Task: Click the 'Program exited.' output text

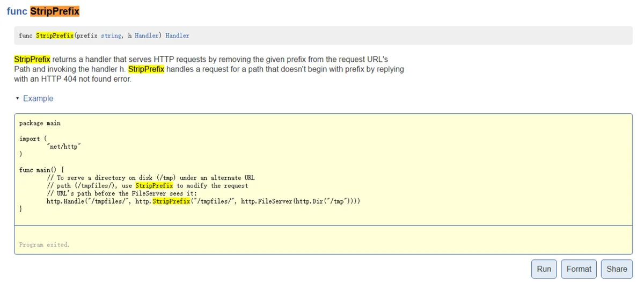Action: tap(44, 245)
